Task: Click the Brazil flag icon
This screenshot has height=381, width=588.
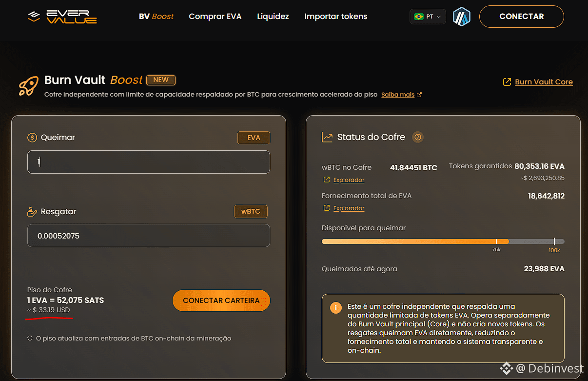Action: click(418, 17)
